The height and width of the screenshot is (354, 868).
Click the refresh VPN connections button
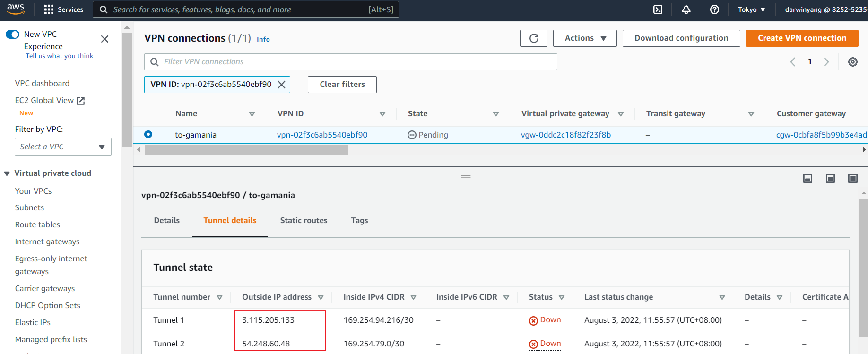click(x=534, y=38)
